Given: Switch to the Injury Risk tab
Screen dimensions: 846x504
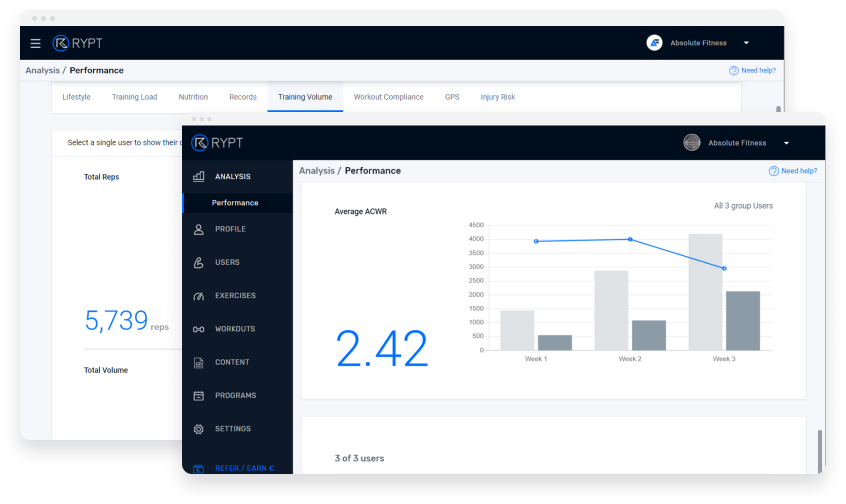Looking at the screenshot, I should click(x=497, y=97).
